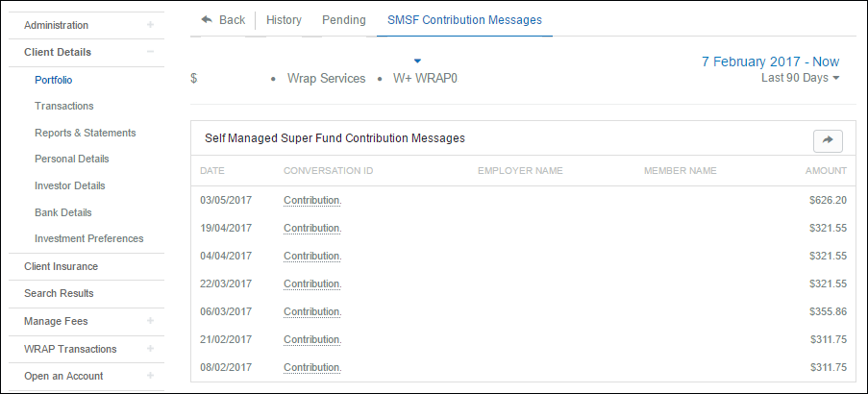
Task: Open Transactions in the sidebar
Action: point(63,106)
